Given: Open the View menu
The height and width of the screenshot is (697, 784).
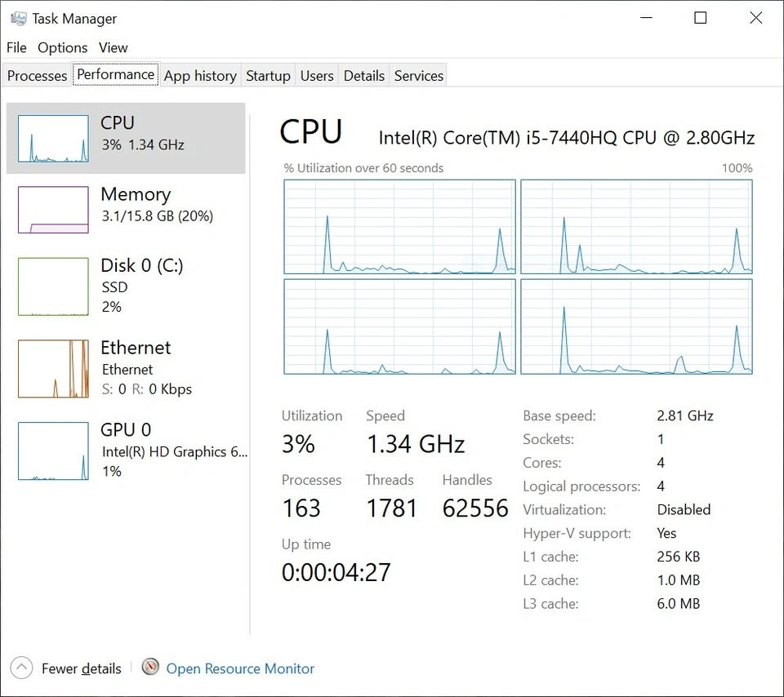Looking at the screenshot, I should pyautogui.click(x=114, y=47).
